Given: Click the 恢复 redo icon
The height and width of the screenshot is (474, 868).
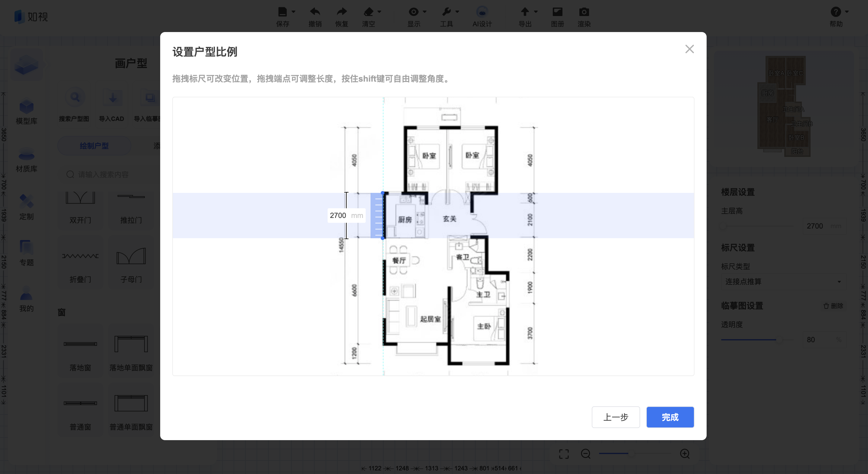Looking at the screenshot, I should pyautogui.click(x=342, y=12).
